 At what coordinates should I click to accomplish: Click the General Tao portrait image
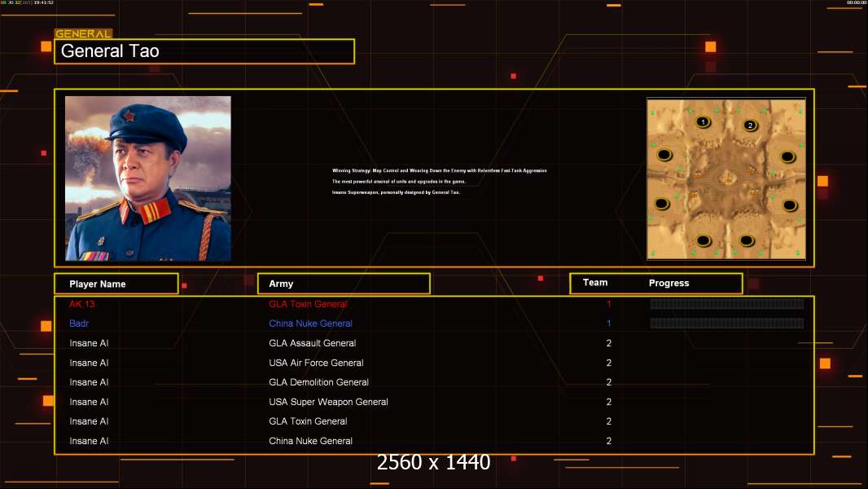click(148, 178)
